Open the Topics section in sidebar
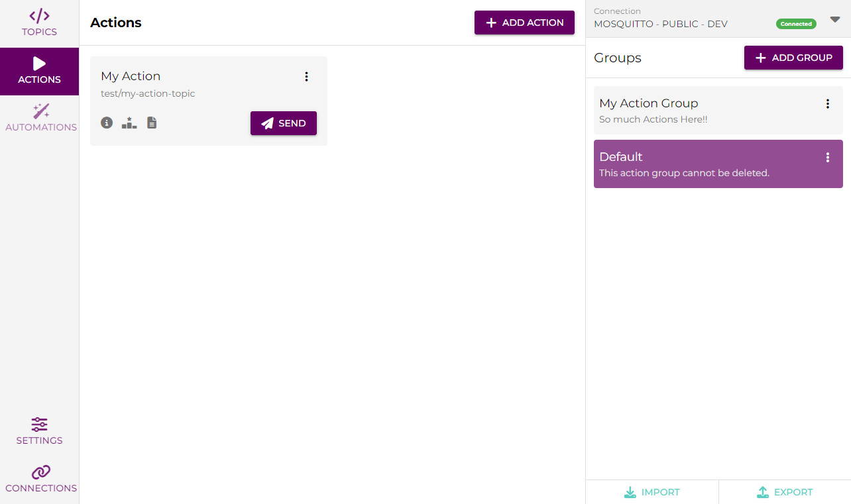Image resolution: width=851 pixels, height=504 pixels. [x=39, y=23]
